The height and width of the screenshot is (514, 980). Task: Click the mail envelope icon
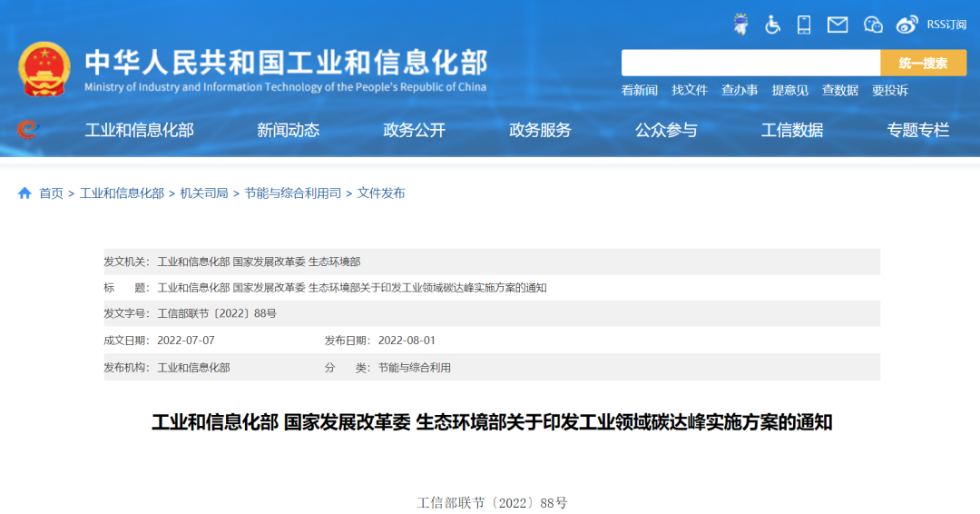[838, 25]
